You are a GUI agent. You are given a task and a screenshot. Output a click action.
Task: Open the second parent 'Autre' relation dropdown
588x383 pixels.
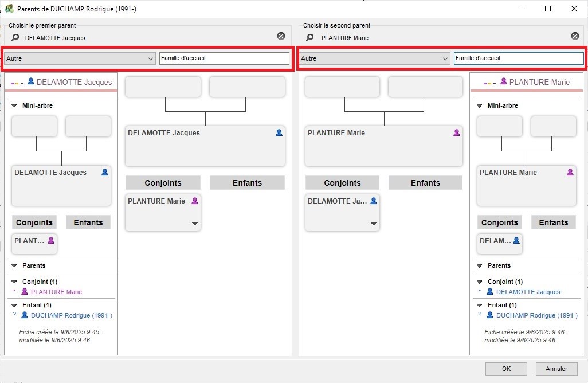tap(374, 58)
